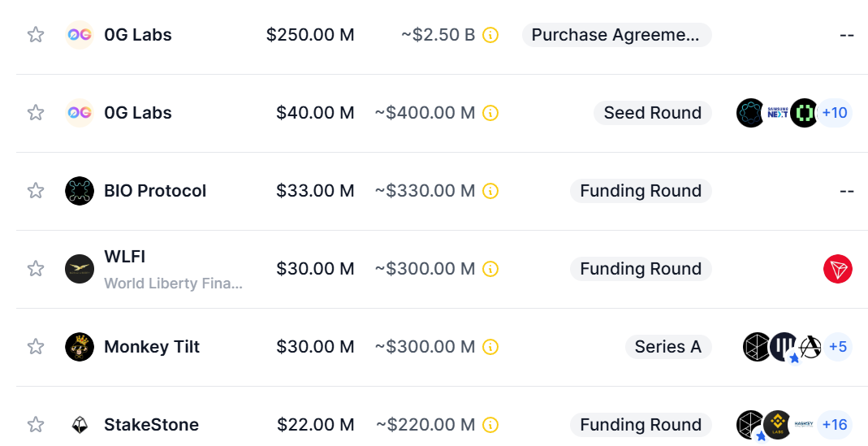This screenshot has width=868, height=446.
Task: Click Samsung Next investor logo
Action: coord(778,113)
